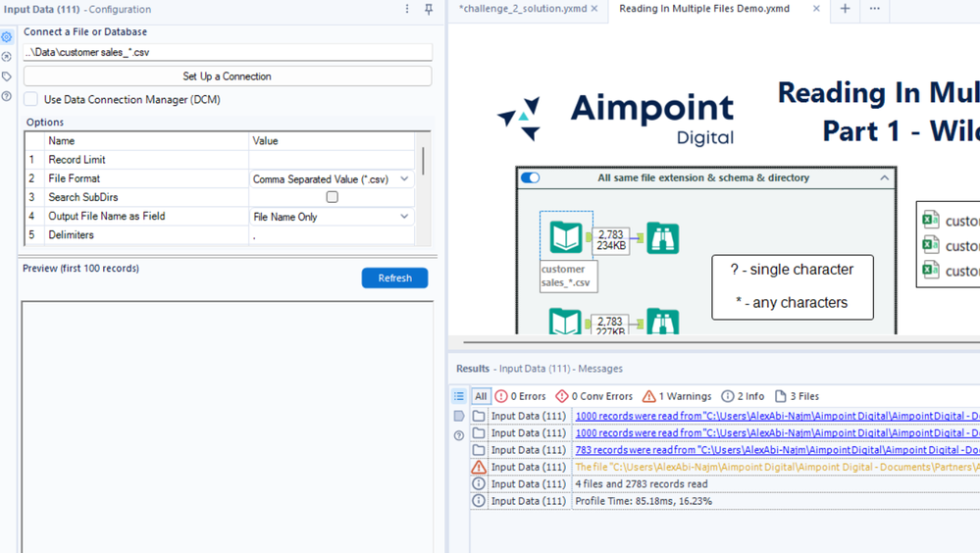Click the Delimiters value cell
The height and width of the screenshot is (553, 980).
click(332, 235)
